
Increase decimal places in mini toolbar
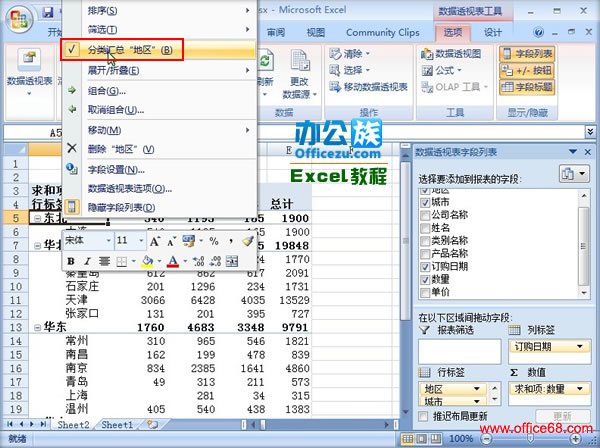pyautogui.click(x=198, y=261)
